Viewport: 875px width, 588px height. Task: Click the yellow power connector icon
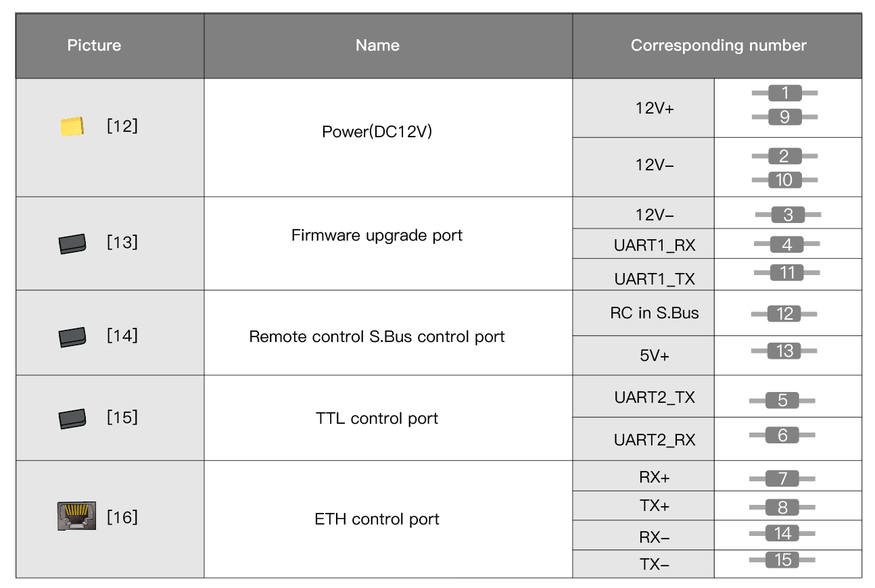point(72,126)
